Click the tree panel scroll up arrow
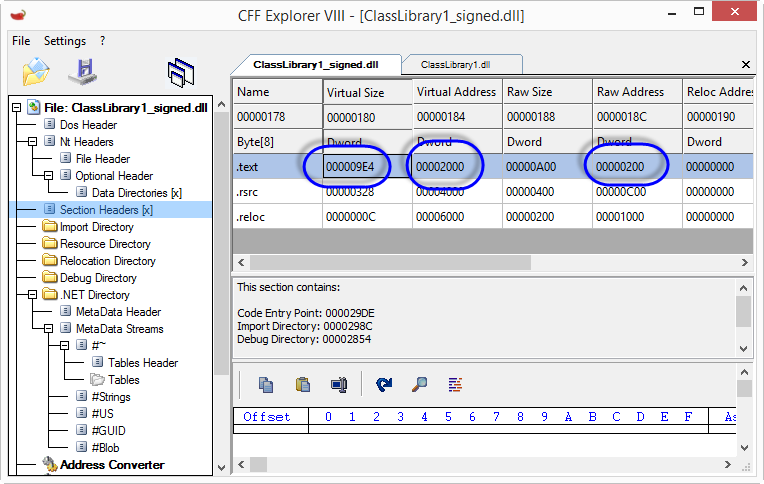Viewport: 764px width, 484px height. tap(222, 104)
